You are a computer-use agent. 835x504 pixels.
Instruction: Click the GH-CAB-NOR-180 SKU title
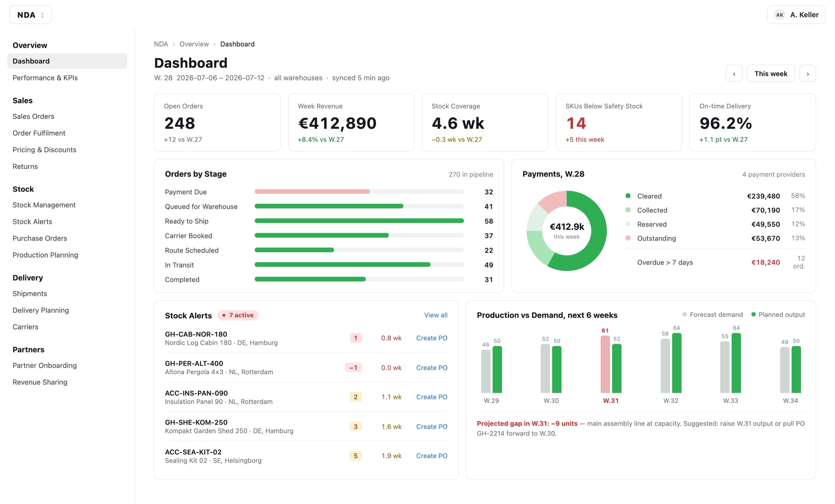click(196, 334)
